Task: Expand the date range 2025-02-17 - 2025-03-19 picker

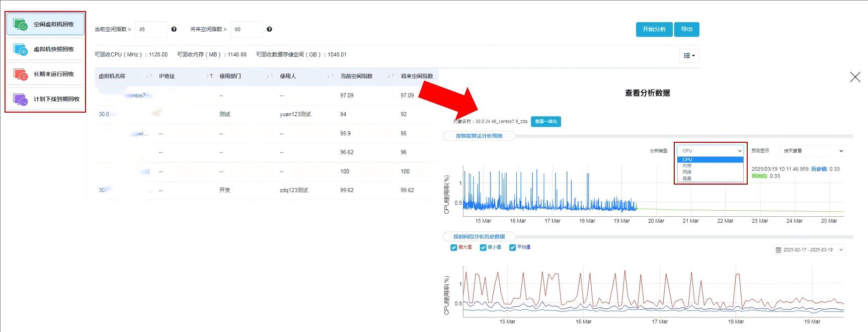Action: tap(809, 250)
